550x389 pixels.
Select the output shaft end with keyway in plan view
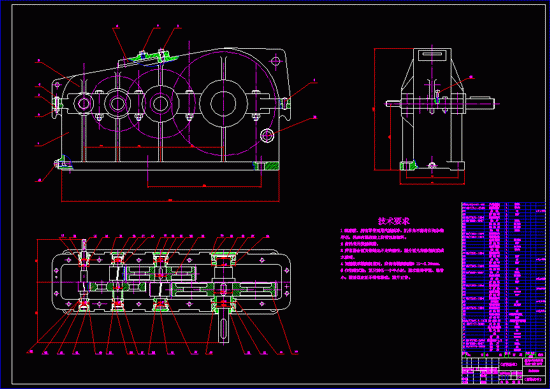pyautogui.click(x=223, y=328)
